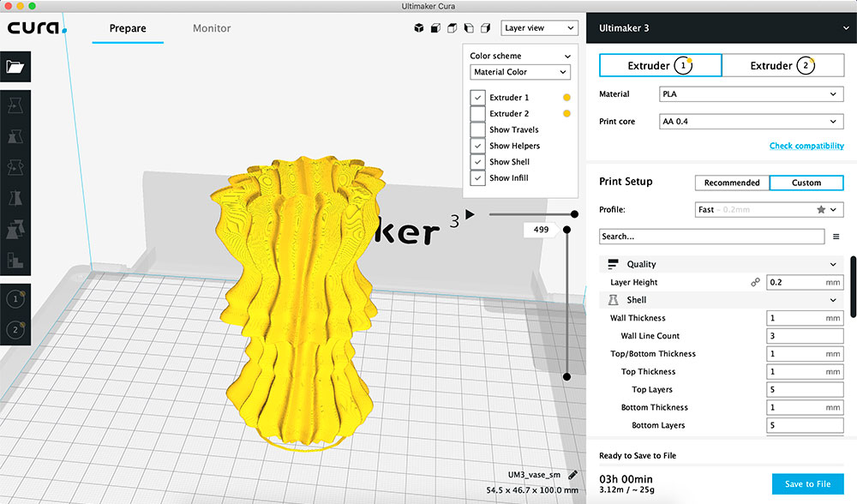The height and width of the screenshot is (504, 857).
Task: Click the Wall Thickness value field
Action: (x=805, y=318)
